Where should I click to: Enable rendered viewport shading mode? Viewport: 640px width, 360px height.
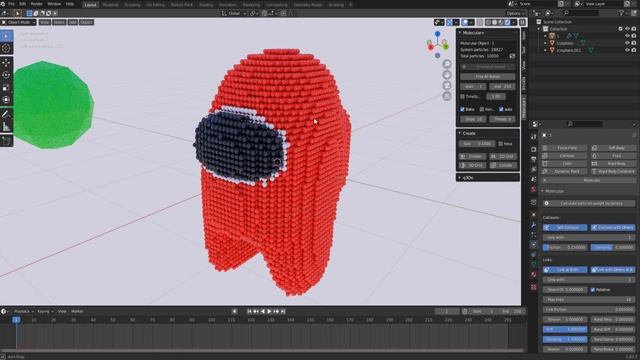[x=507, y=22]
